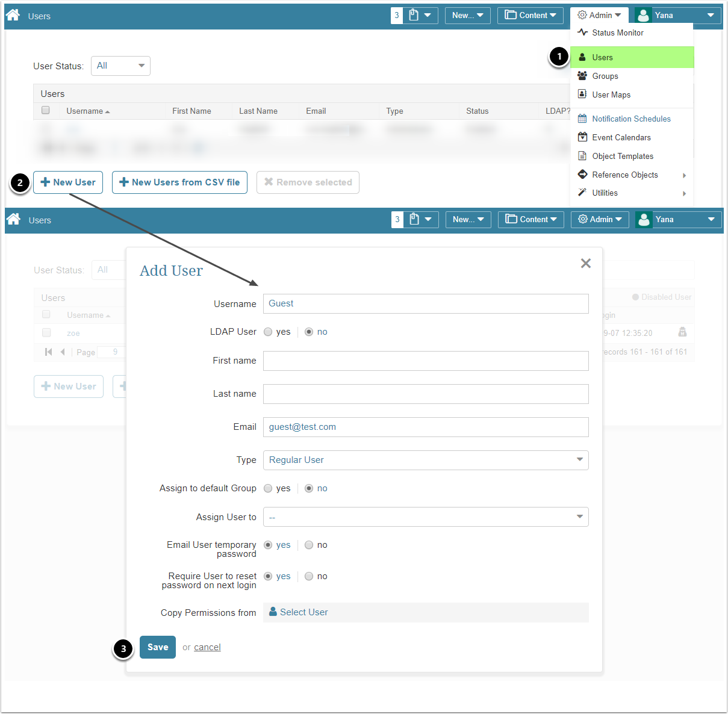Select yes for Require User to reset password
Screen dimensions: 728x714
(x=268, y=576)
